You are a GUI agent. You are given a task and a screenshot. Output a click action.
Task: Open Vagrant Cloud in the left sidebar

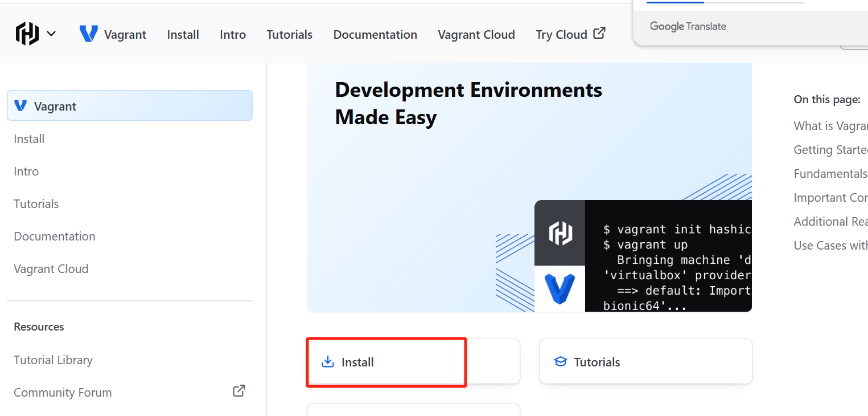point(51,269)
